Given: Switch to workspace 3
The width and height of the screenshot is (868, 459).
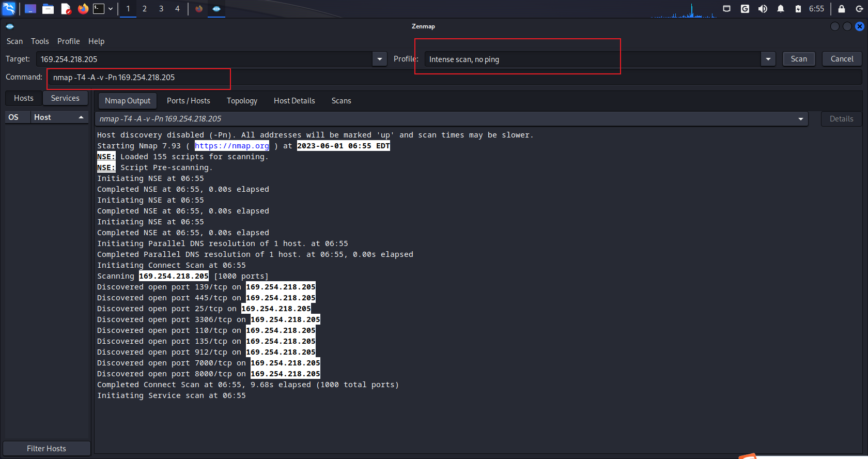Looking at the screenshot, I should [x=161, y=9].
